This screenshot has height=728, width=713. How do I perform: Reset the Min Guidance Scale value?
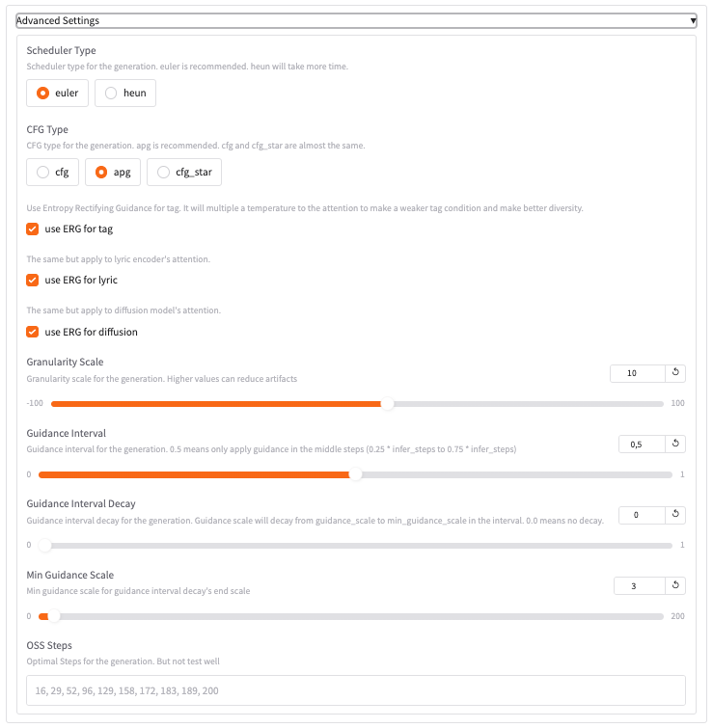click(x=675, y=585)
